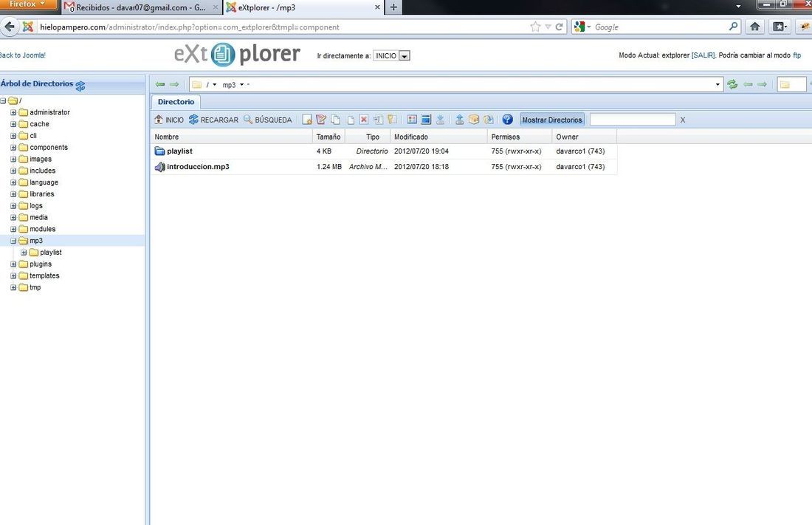
Task: Select the Directorio tab
Action: [x=176, y=102]
